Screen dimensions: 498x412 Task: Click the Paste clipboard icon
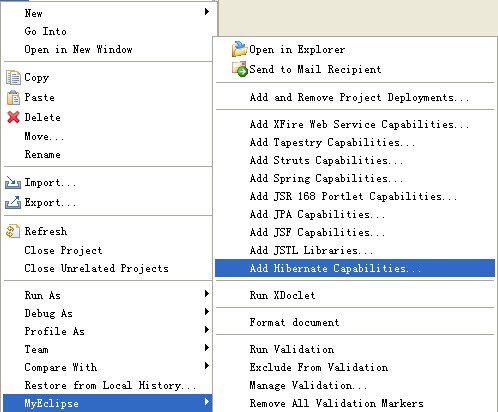13,97
